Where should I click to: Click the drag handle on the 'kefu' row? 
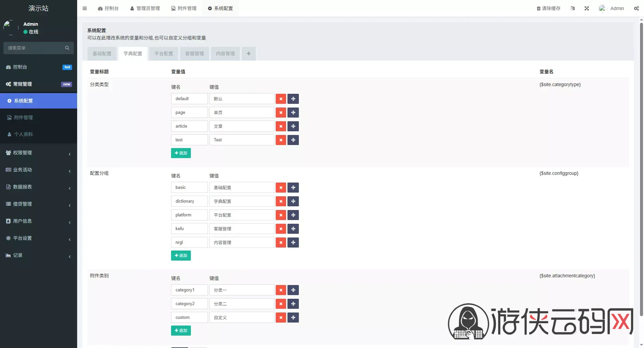coord(293,229)
